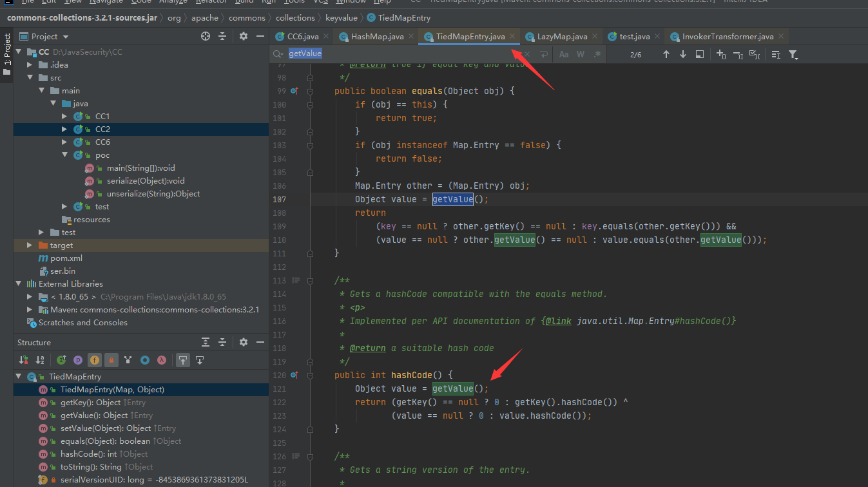This screenshot has width=868, height=487.
Task: Click override gutter icon beside hashCode method
Action: (x=294, y=375)
